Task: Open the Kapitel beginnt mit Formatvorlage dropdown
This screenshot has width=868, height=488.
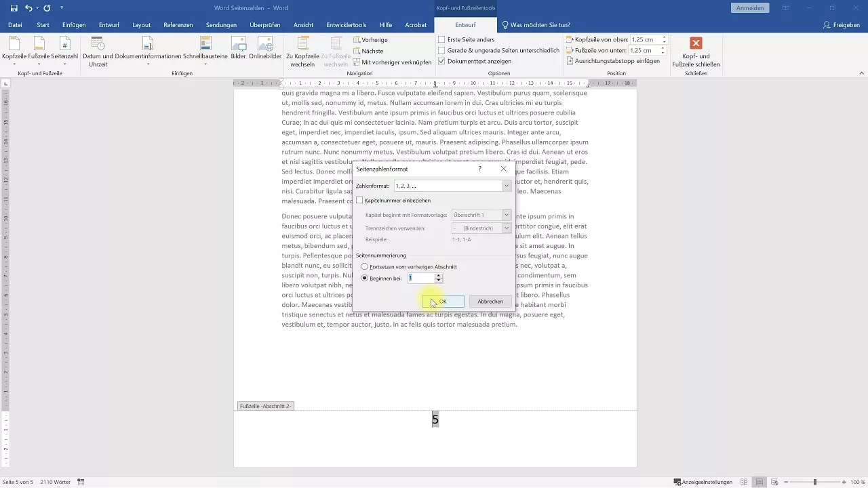Action: (506, 214)
